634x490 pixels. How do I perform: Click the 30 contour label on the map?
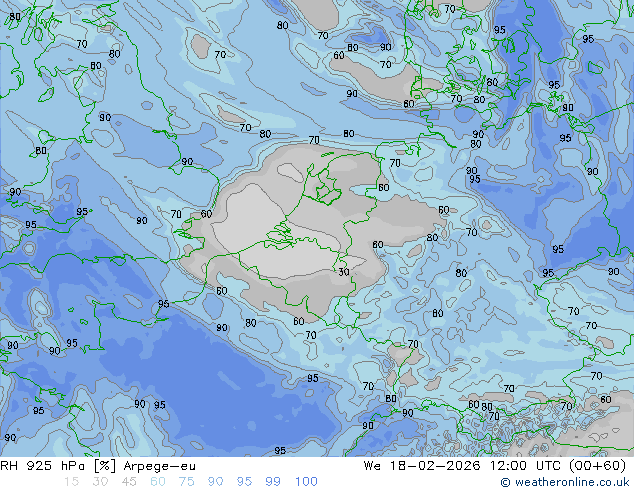point(344,272)
